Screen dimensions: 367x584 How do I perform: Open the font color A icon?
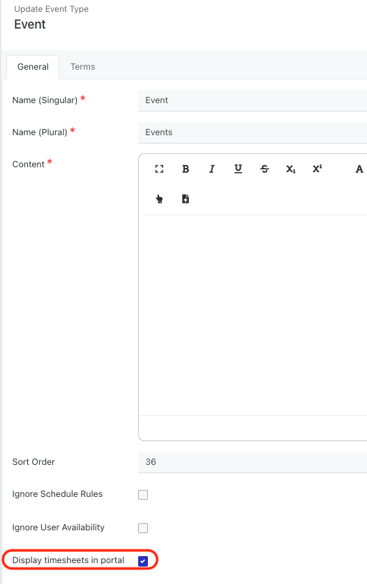click(359, 169)
